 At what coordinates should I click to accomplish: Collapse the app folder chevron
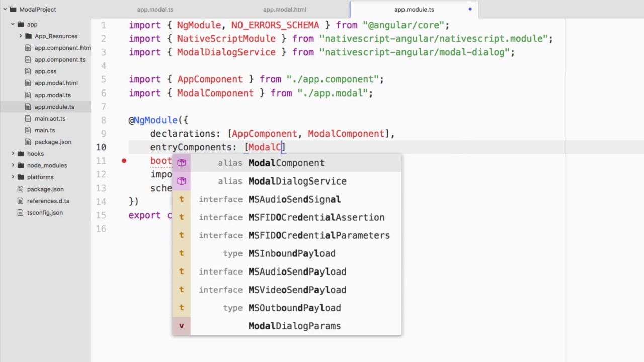pos(13,24)
